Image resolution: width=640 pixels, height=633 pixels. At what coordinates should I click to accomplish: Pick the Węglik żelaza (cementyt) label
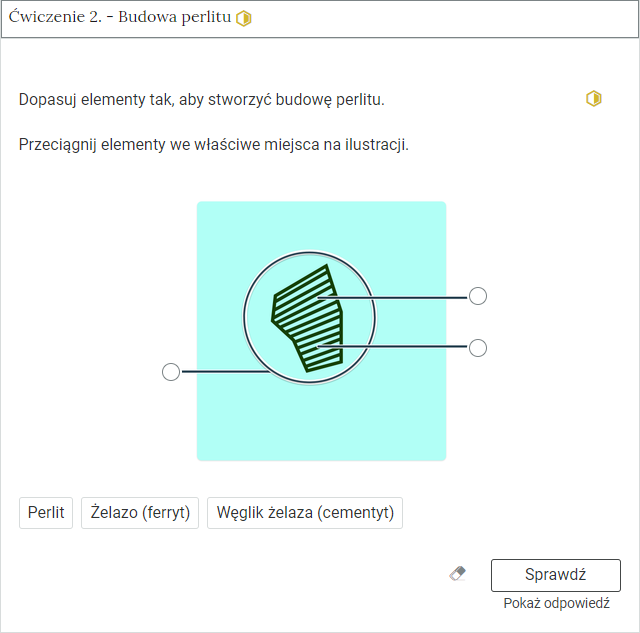click(305, 513)
